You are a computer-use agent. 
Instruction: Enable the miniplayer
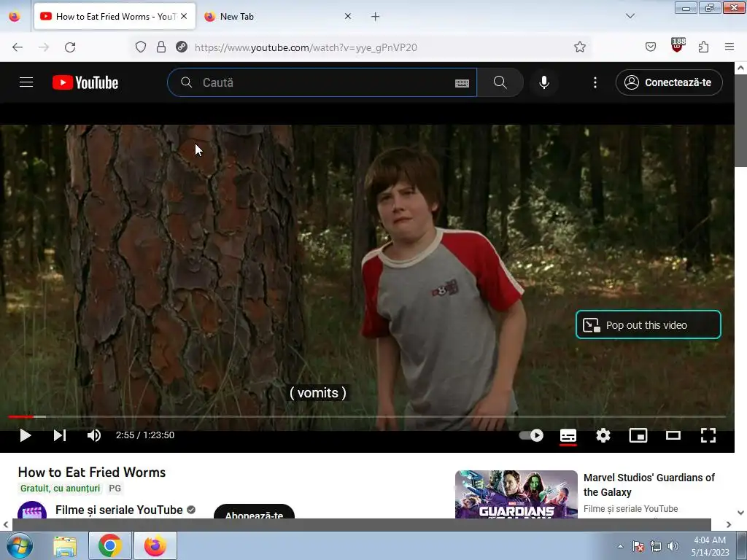[x=638, y=435]
